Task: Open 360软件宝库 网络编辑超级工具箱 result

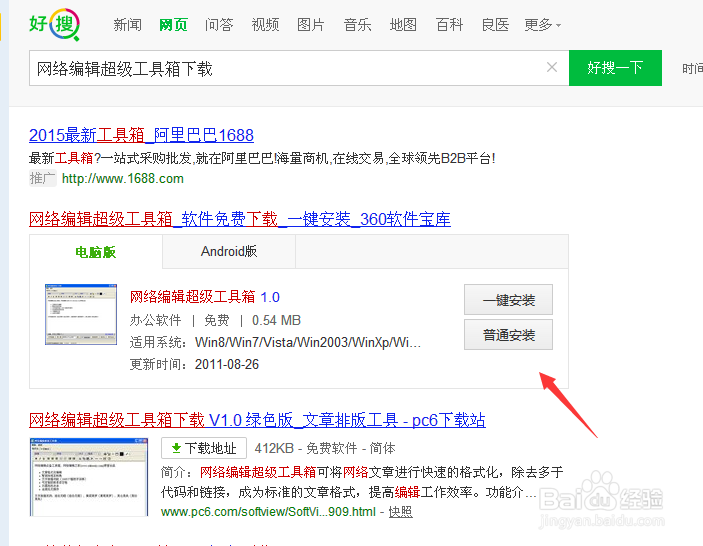Action: (x=240, y=219)
